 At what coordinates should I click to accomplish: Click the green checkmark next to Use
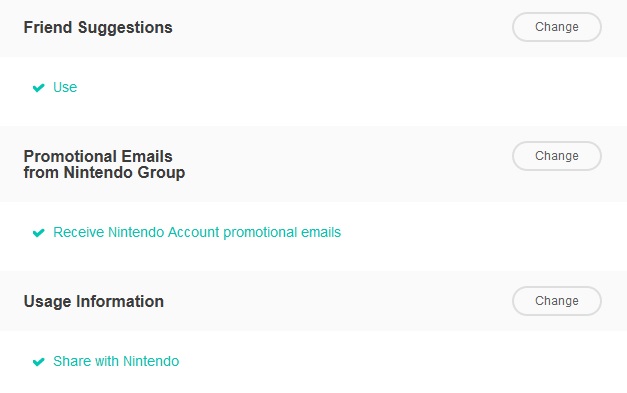(38, 88)
